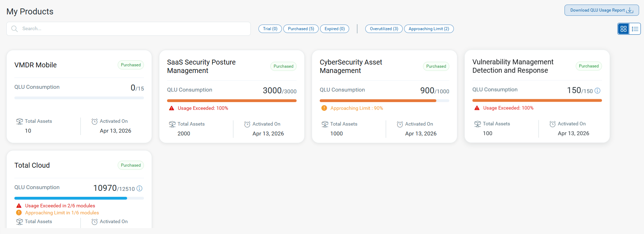Click the red warning icon on Vulnerability Management card

pyautogui.click(x=477, y=108)
